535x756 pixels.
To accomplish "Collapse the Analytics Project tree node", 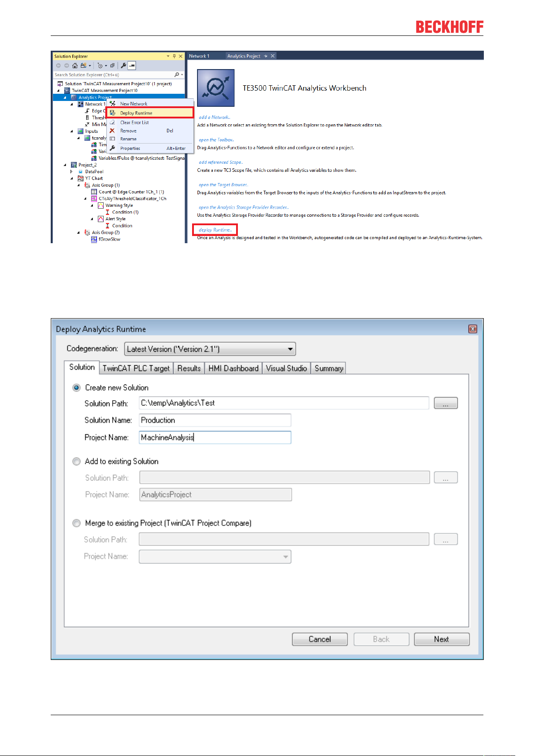I will 65,97.
